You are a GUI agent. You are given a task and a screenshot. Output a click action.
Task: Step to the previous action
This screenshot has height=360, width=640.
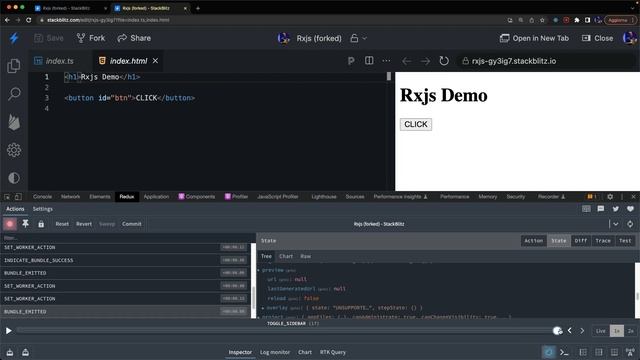(570, 331)
